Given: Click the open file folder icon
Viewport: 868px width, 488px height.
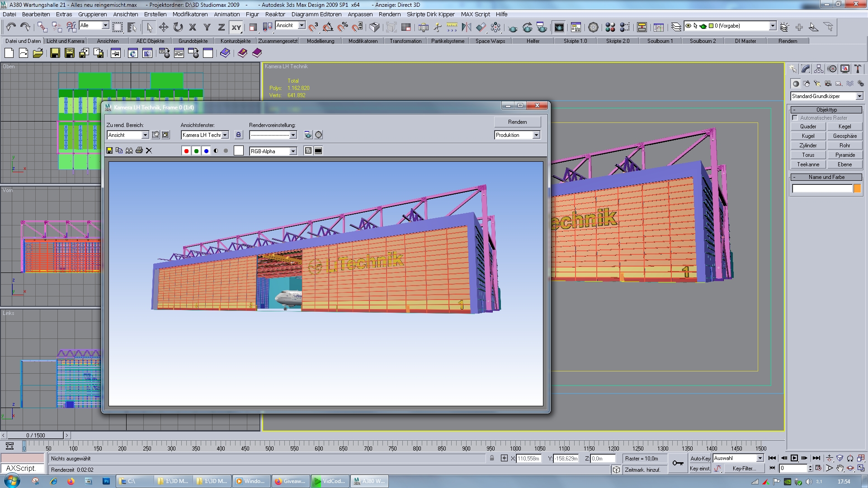Looking at the screenshot, I should click(38, 53).
